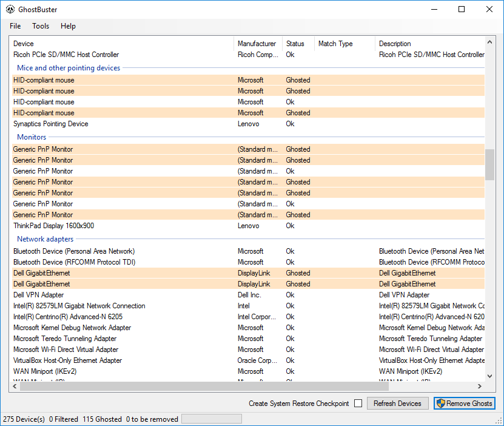Viewport: 504px width, 426px height.
Task: Select the 'Monitors' group header
Action: pos(32,137)
